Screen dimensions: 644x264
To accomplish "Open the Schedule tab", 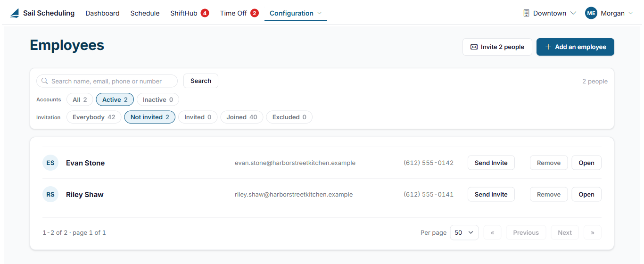I will tap(145, 13).
